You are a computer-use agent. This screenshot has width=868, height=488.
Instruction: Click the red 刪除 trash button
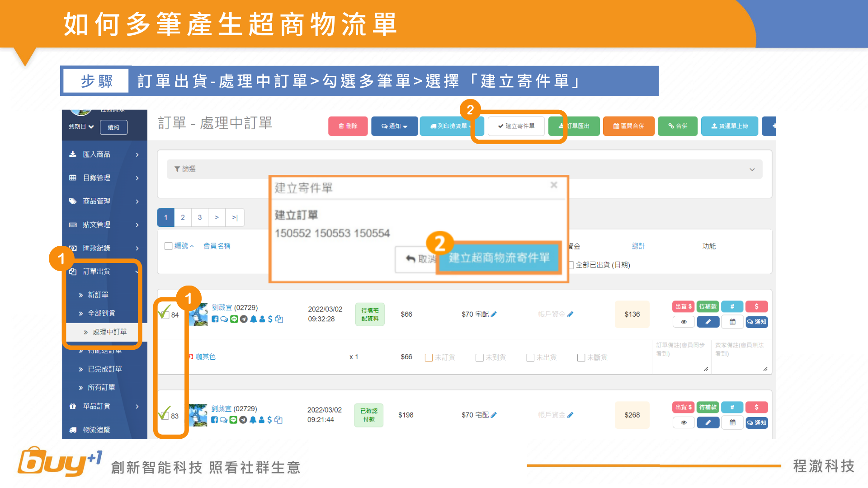point(348,126)
